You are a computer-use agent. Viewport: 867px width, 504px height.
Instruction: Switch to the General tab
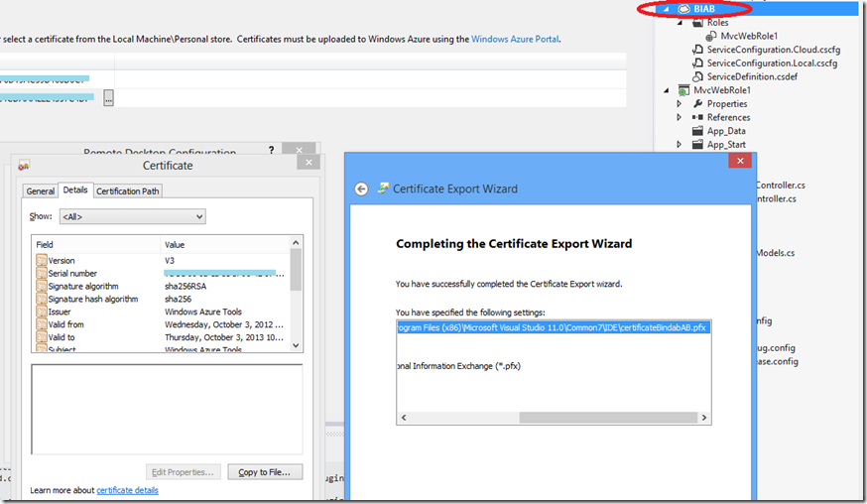point(41,190)
